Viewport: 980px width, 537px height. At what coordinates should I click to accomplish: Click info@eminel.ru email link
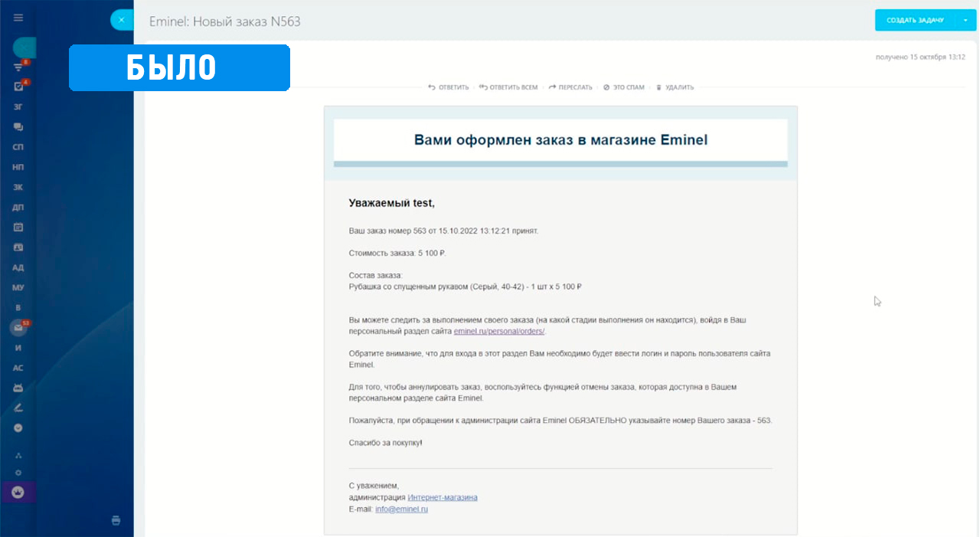401,509
